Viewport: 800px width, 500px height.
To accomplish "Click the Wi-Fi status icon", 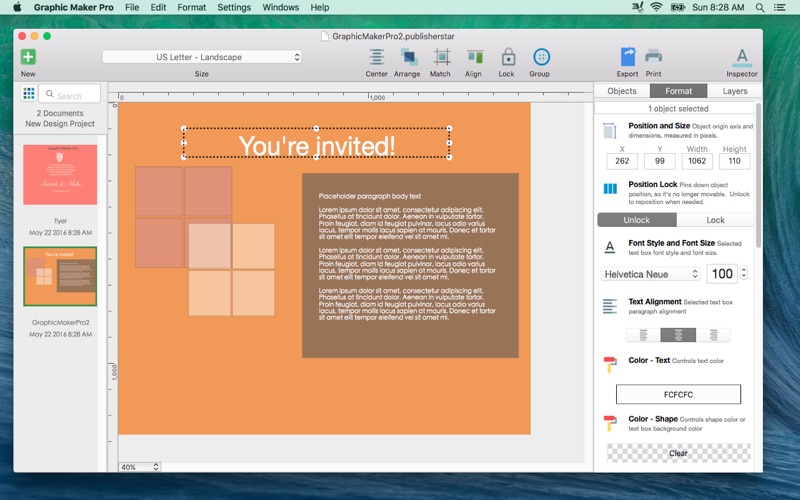I will [657, 7].
